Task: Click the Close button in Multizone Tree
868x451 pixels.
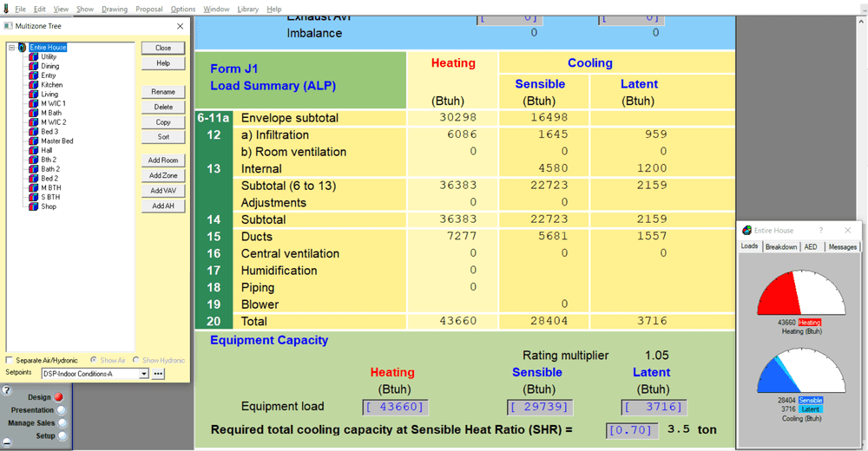Action: coord(163,49)
